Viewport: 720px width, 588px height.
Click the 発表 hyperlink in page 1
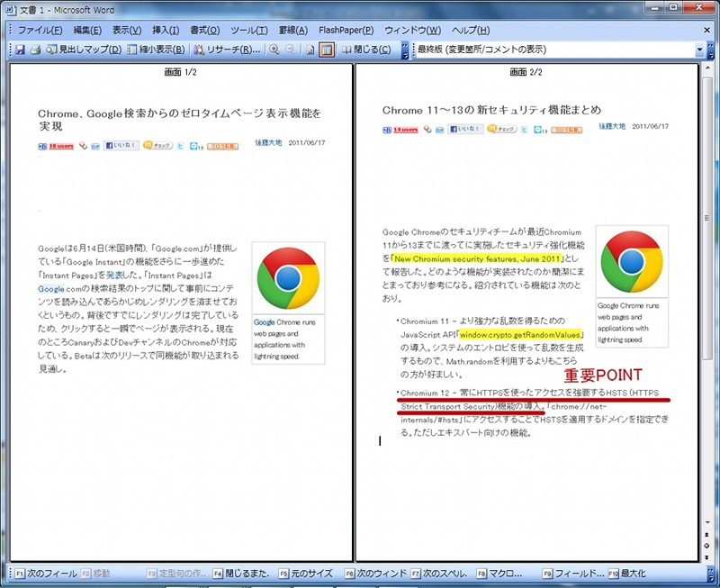click(114, 276)
